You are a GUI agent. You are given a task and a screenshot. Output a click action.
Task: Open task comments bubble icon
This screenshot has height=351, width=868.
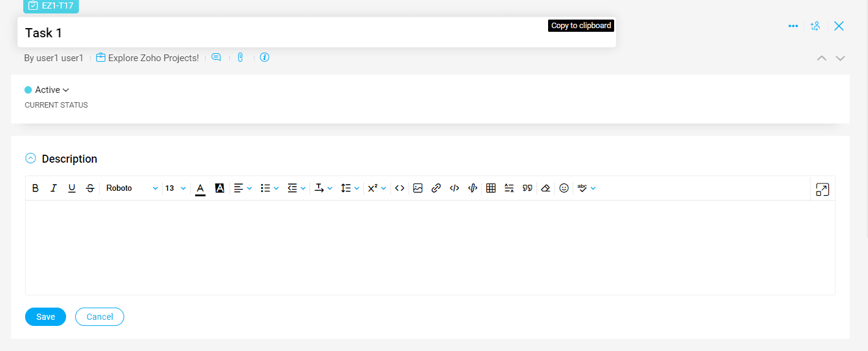tap(216, 57)
